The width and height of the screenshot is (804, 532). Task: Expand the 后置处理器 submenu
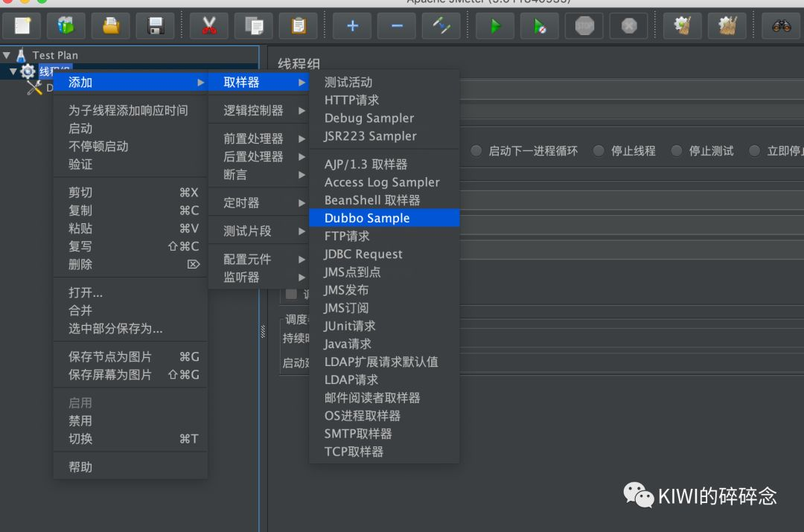pyautogui.click(x=258, y=156)
